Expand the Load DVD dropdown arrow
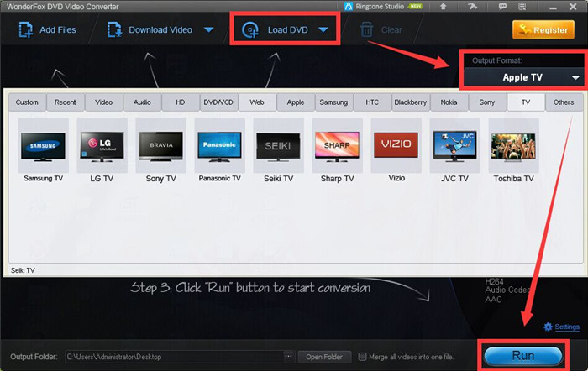This screenshot has width=588, height=371. pyautogui.click(x=323, y=29)
